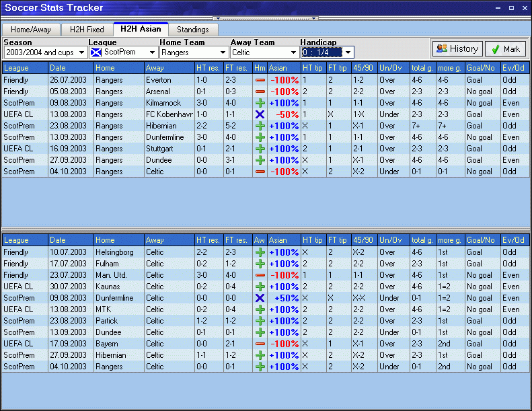The height and width of the screenshot is (411, 532).
Task: Click the red minus icon in Bayern–Celtic row
Action: tap(260, 344)
